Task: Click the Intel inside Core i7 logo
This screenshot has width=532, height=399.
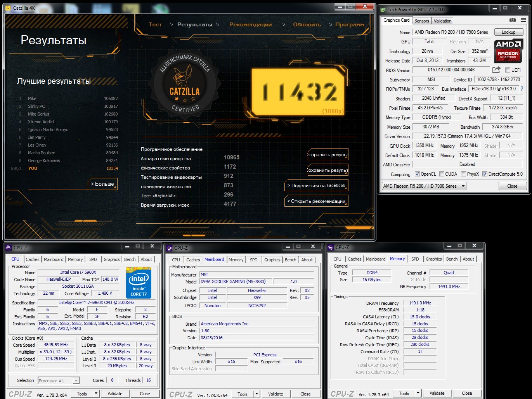Action: [x=139, y=283]
